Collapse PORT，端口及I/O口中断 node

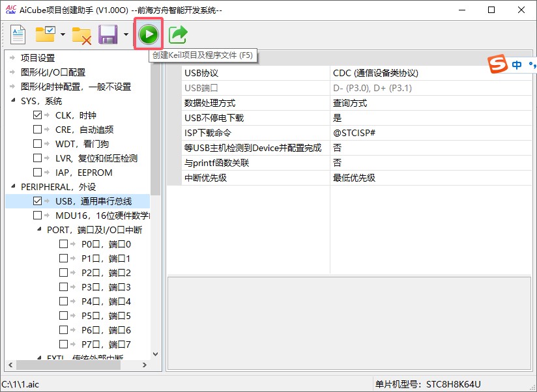point(39,229)
